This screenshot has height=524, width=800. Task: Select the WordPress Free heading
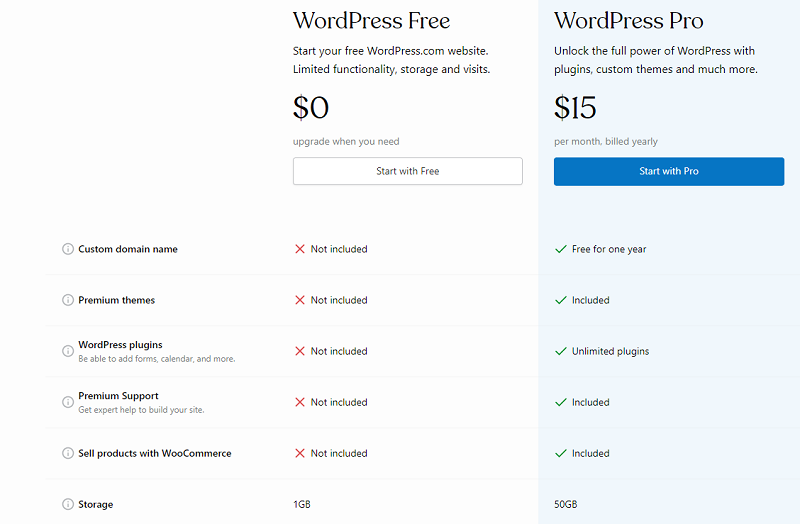(x=371, y=21)
